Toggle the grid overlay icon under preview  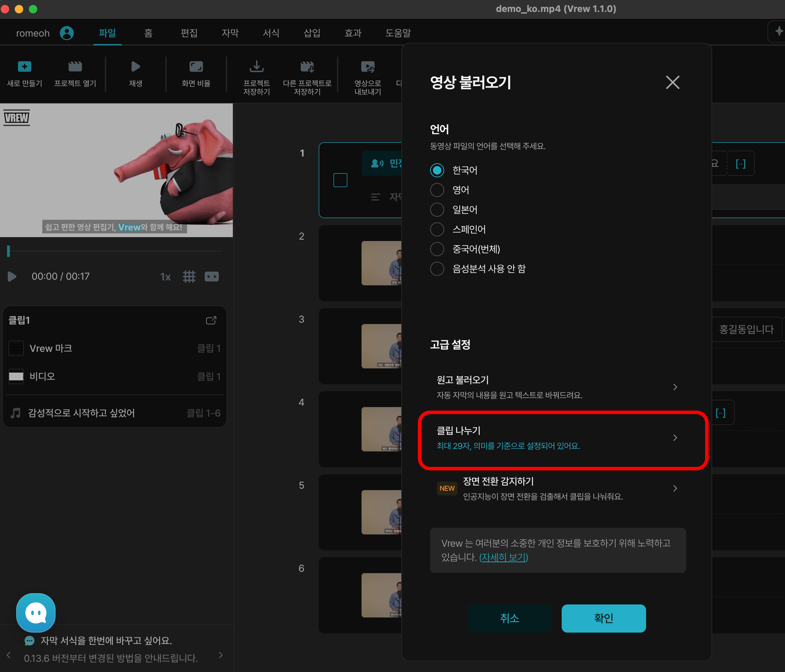[189, 277]
